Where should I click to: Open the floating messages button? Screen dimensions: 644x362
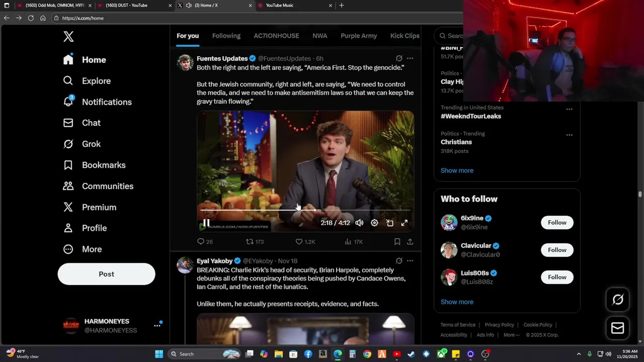point(617,328)
